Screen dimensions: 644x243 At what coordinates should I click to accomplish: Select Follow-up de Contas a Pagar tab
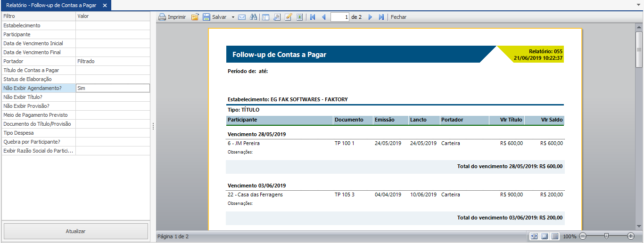[x=52, y=6]
